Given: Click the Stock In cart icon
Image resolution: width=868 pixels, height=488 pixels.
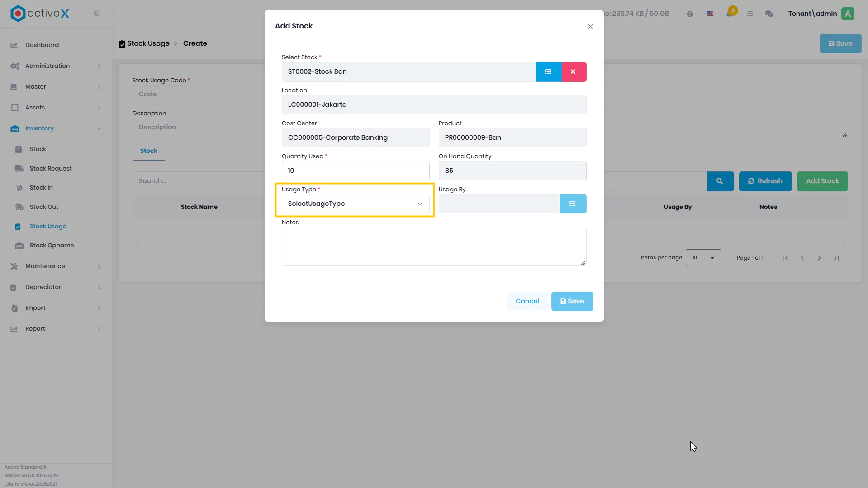Looking at the screenshot, I should coord(19,188).
